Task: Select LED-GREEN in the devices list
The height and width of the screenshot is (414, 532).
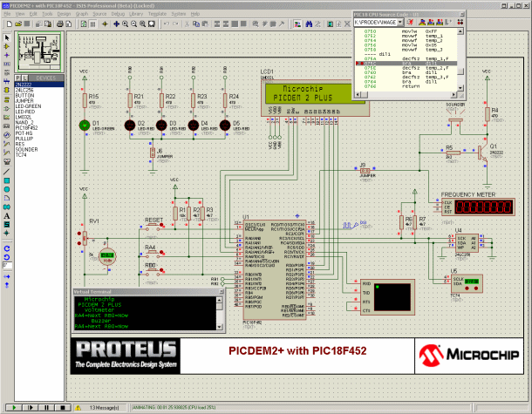Action: 39,106
